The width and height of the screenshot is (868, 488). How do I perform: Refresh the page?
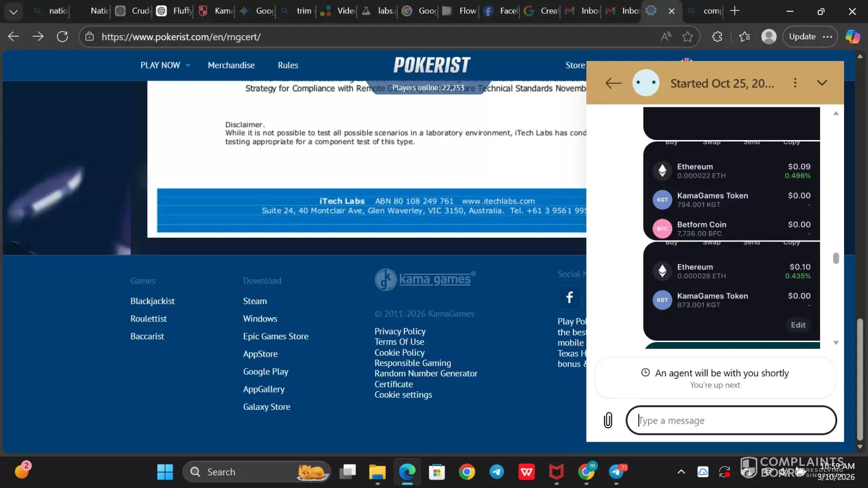coord(62,37)
